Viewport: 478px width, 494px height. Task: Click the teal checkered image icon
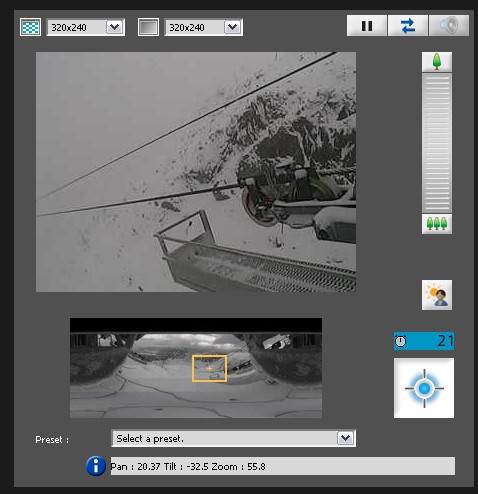click(30, 27)
